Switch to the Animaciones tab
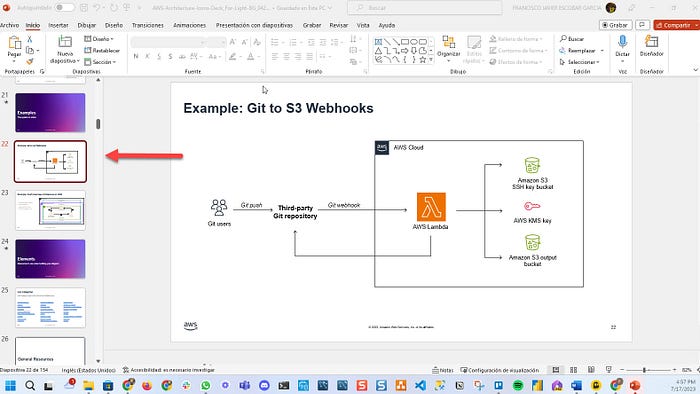 tap(189, 25)
